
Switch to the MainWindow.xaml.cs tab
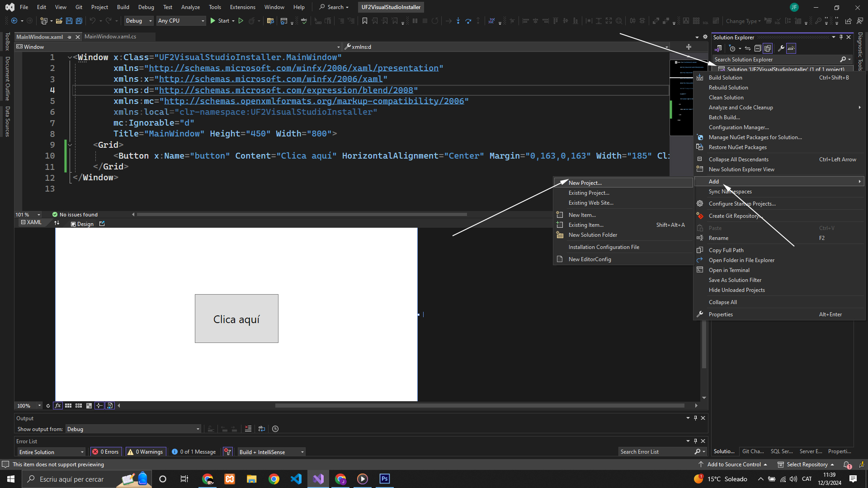click(x=110, y=37)
